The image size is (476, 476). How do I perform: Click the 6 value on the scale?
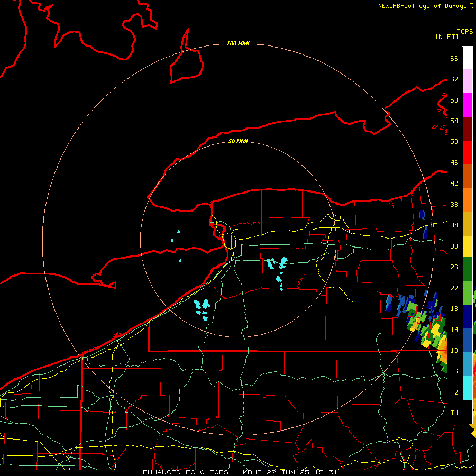click(456, 371)
